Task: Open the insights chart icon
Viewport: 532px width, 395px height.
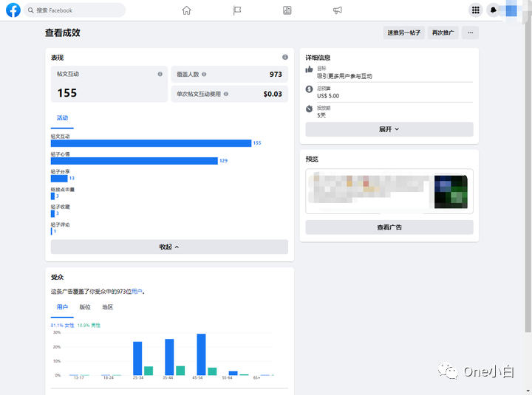Action: [287, 10]
